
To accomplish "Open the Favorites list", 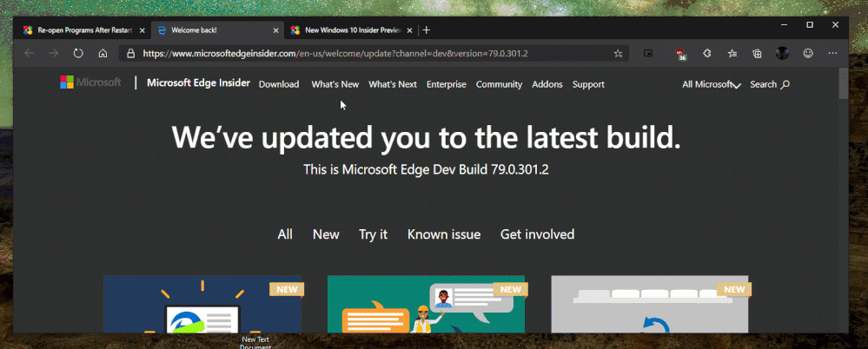I will click(x=732, y=53).
